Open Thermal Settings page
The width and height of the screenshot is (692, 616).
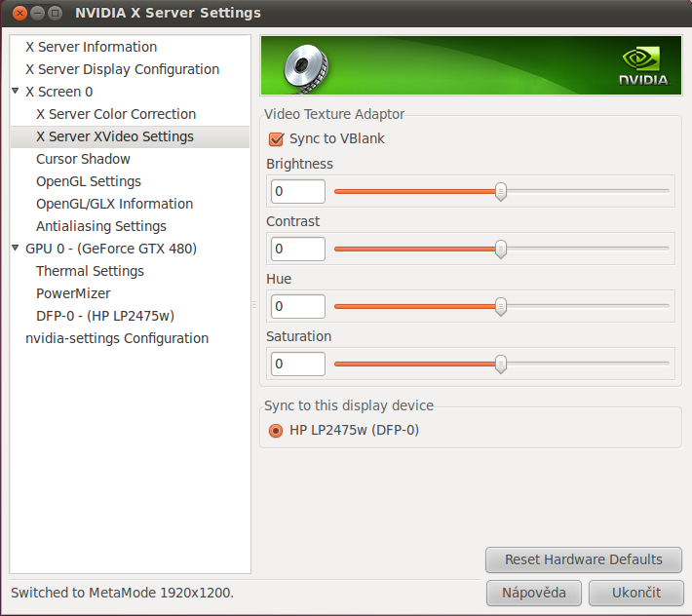point(90,271)
